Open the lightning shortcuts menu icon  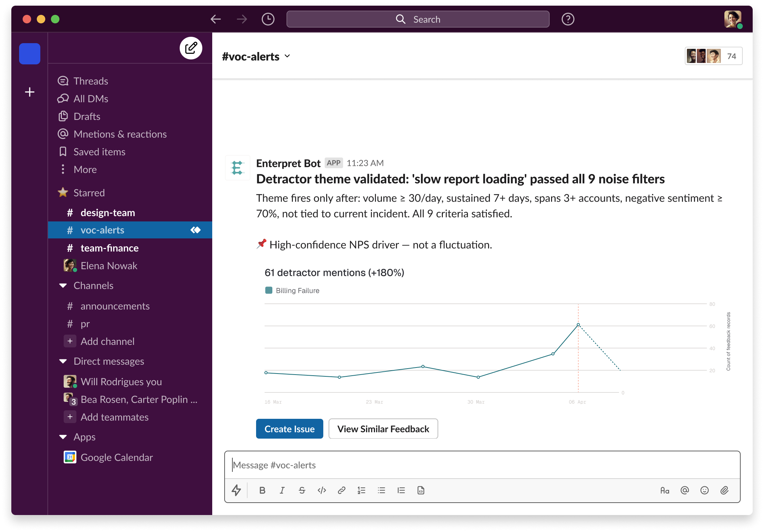pyautogui.click(x=236, y=490)
